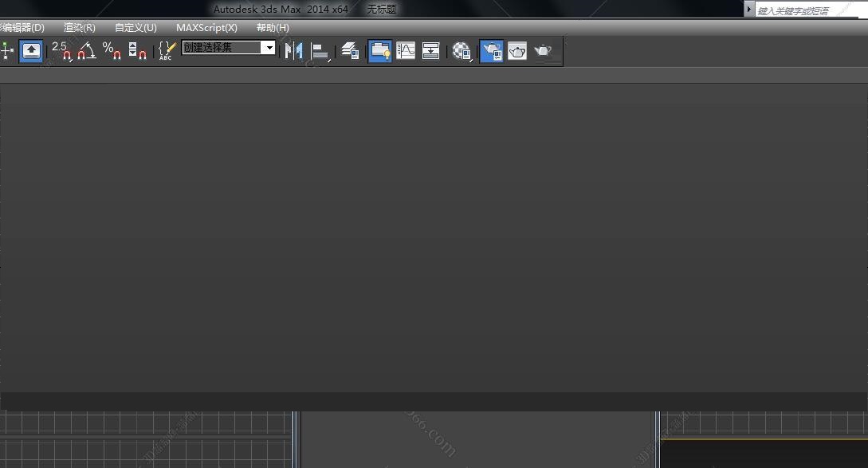Select the Mirror tool
The image size is (868, 468).
point(293,51)
